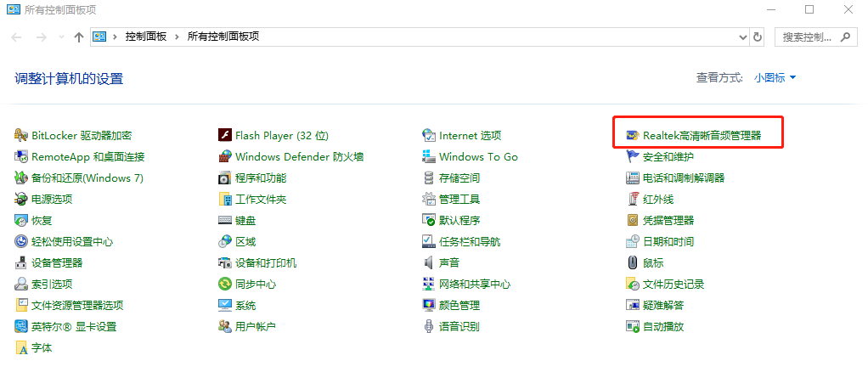Expand chevron before 控制面板 breadcrumb
Image resolution: width=868 pixels, height=389 pixels.
pyautogui.click(x=116, y=37)
